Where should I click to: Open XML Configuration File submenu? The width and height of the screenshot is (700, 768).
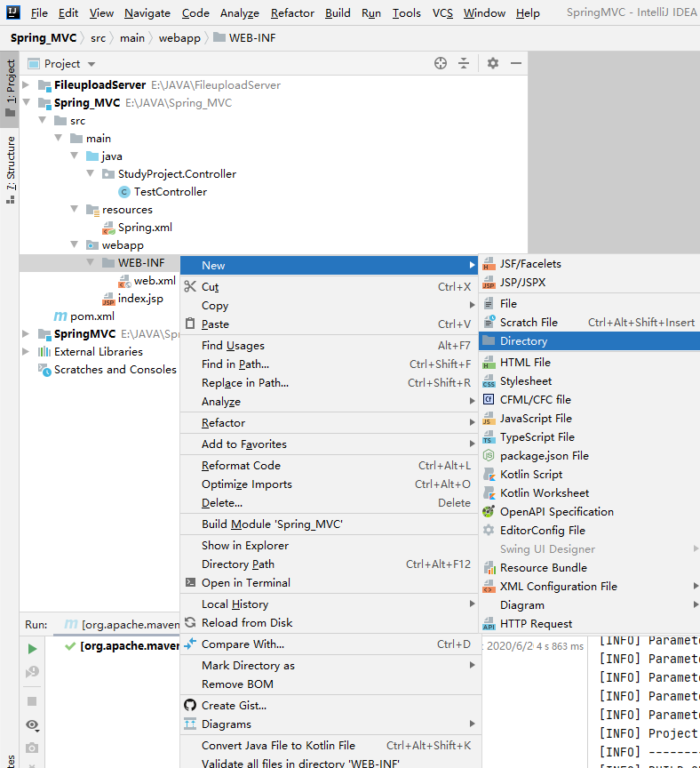(590, 587)
